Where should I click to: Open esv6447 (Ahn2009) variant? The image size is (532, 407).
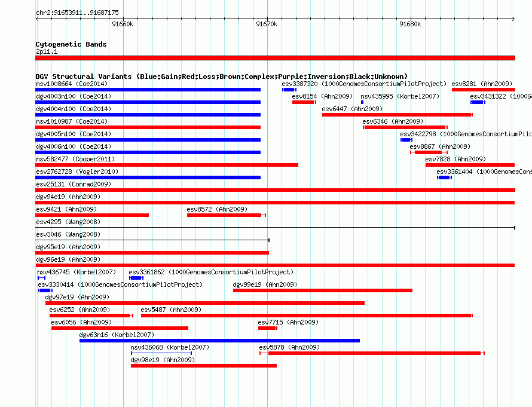[352, 109]
